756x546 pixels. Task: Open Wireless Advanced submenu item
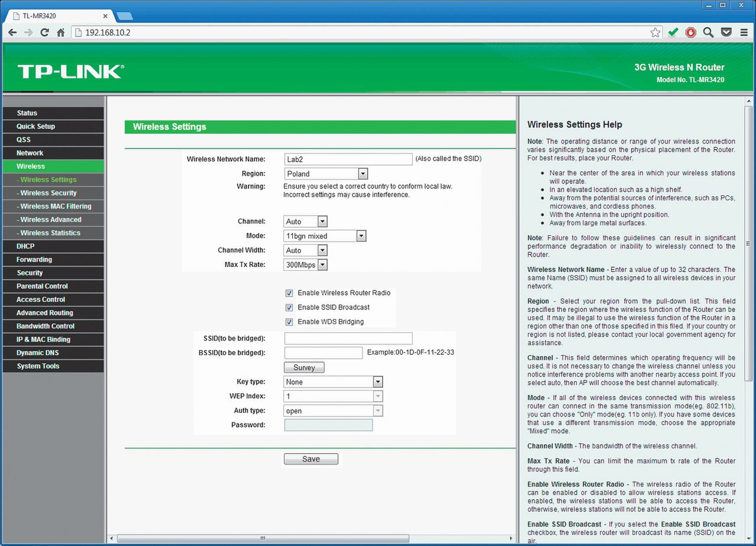[53, 220]
